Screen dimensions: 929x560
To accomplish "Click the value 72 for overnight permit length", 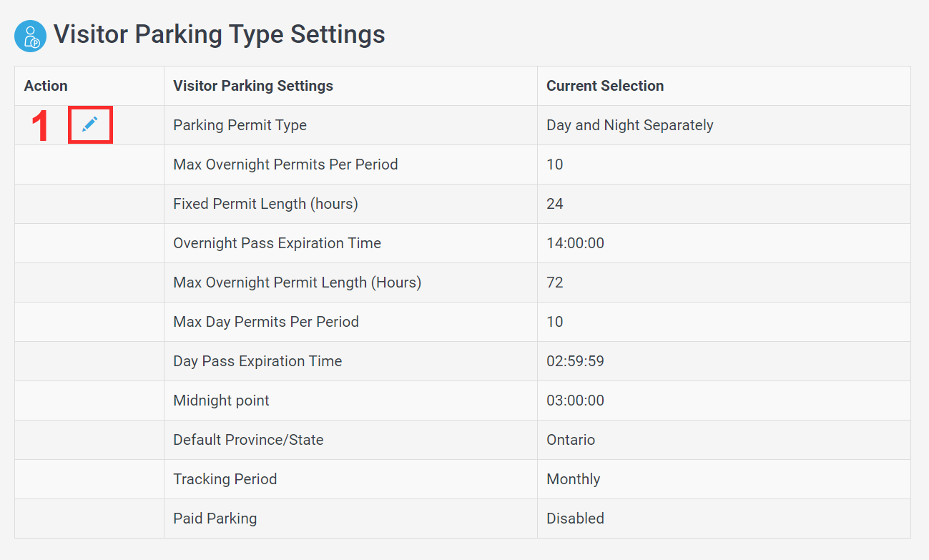I will (555, 283).
